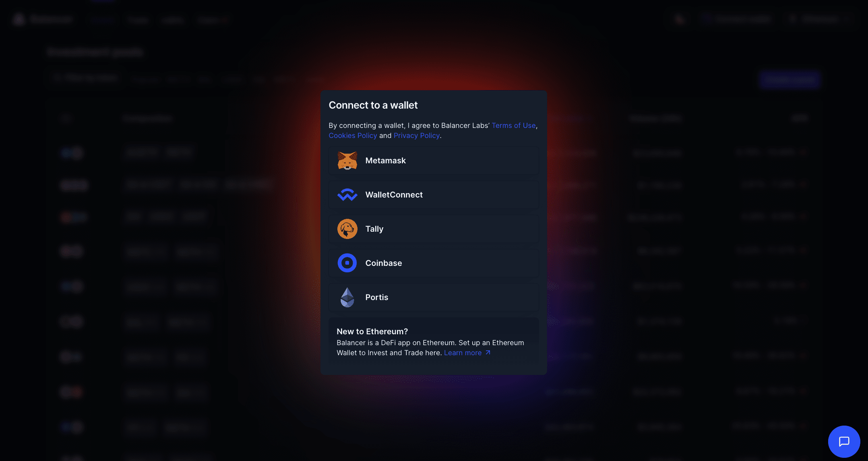Click the Portis diamond icon
Viewport: 868px width, 461px height.
pyautogui.click(x=347, y=297)
